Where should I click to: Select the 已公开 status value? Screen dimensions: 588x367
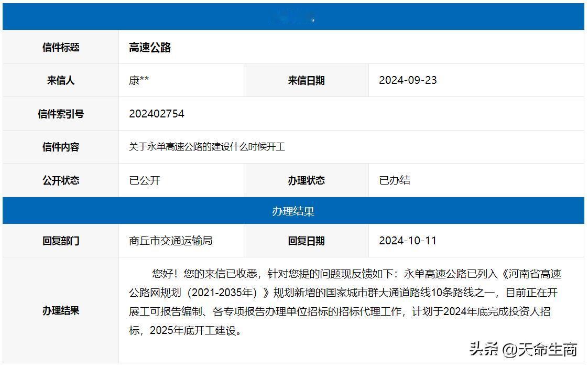coord(145,180)
